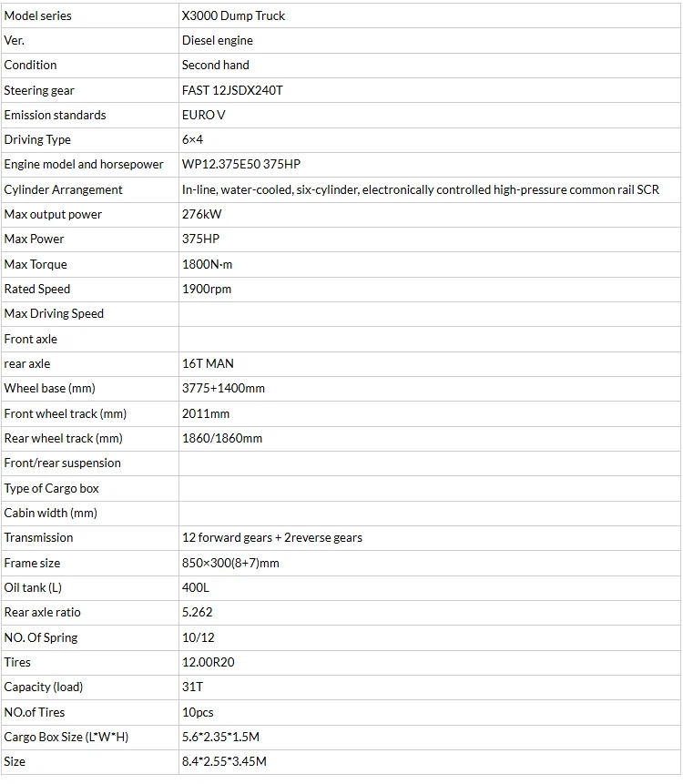Image resolution: width=683 pixels, height=784 pixels.
Task: Click the WP12.375E50 375HP engine model value
Action: click(x=240, y=164)
